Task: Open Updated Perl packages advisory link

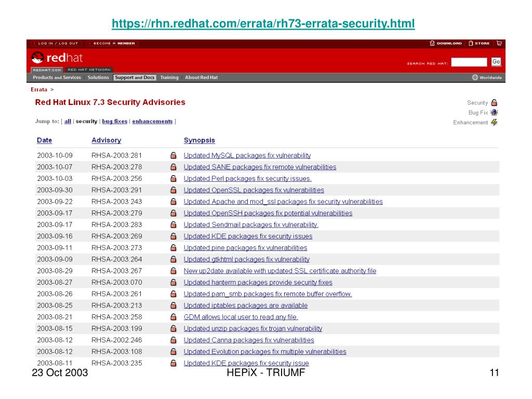Action: (x=248, y=179)
